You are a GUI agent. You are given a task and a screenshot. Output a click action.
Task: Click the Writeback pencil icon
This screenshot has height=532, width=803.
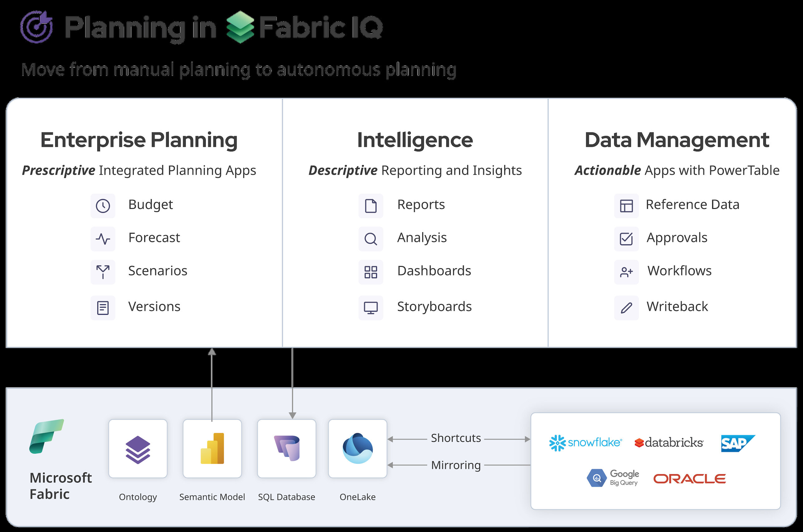click(626, 308)
